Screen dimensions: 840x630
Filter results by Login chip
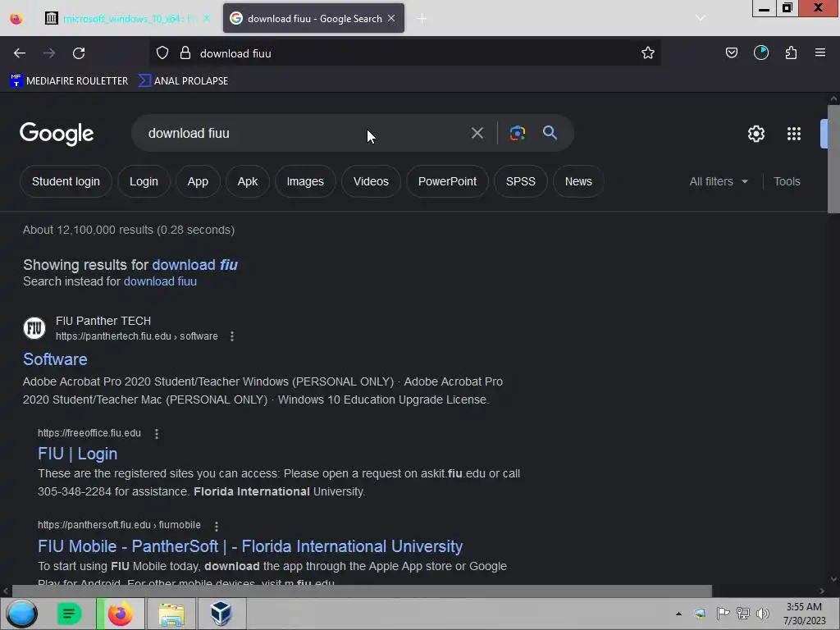tap(144, 181)
